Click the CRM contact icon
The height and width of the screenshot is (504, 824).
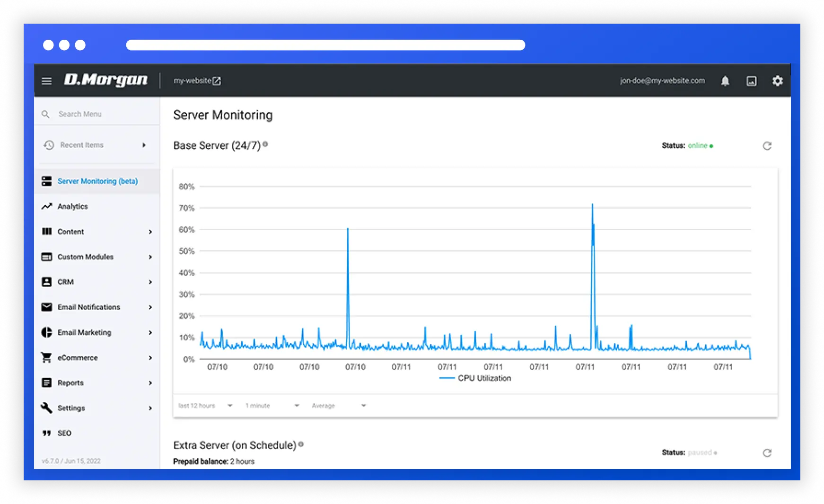[x=46, y=282]
